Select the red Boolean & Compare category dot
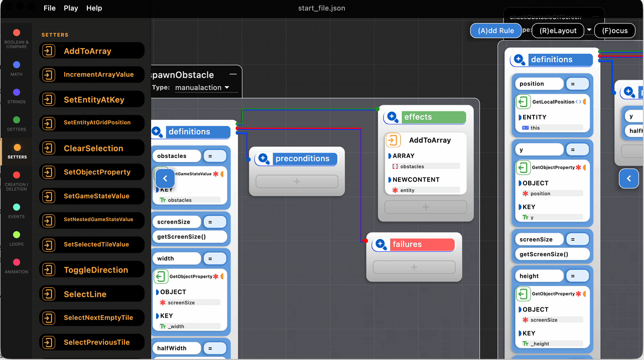 (x=17, y=33)
